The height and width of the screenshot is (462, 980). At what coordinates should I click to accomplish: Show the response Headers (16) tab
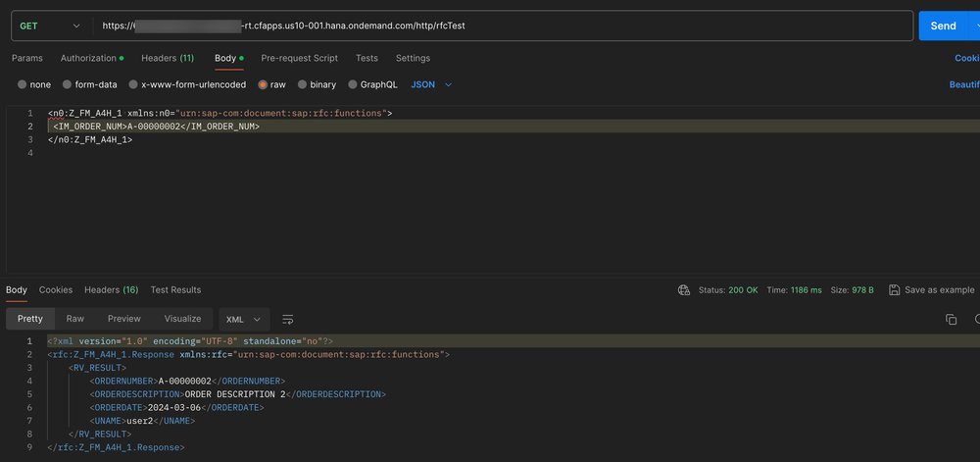111,290
